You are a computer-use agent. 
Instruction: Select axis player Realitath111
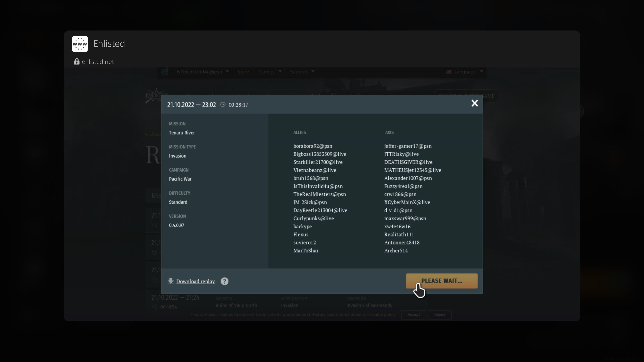pyautogui.click(x=399, y=234)
